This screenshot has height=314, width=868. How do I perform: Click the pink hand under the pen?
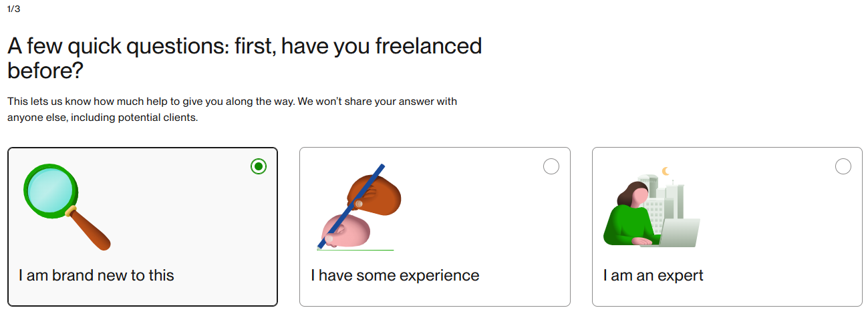pos(346,232)
